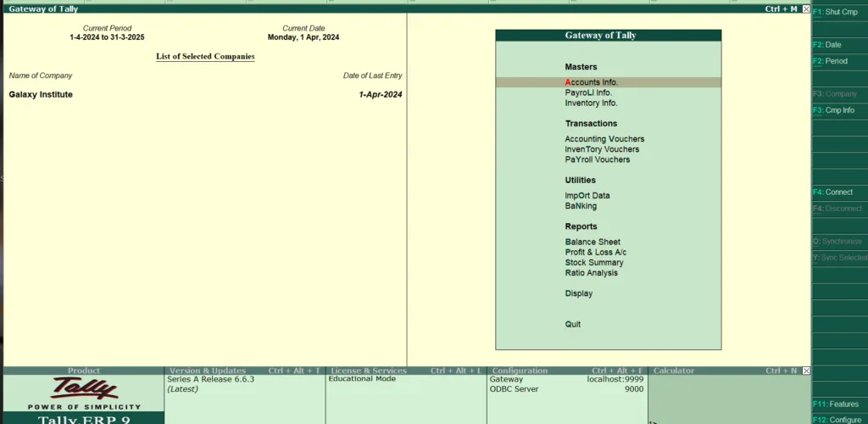Viewport: 868px width, 424px height.
Task: Click the (Latest) version label
Action: pos(183,389)
